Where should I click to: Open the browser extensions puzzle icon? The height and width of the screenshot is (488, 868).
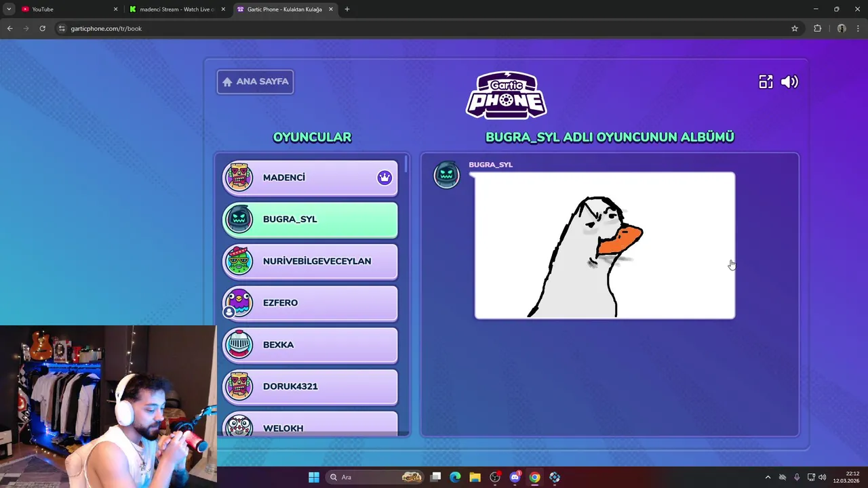pos(817,28)
